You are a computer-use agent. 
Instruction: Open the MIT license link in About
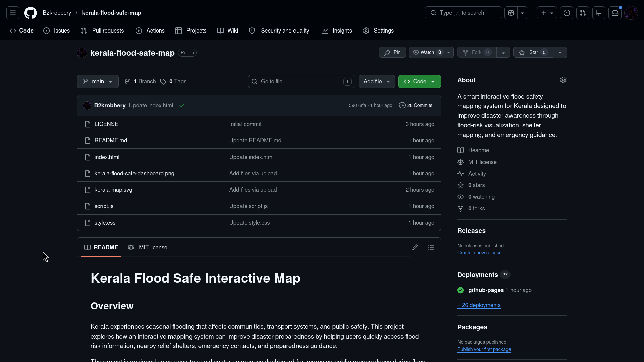477,162
